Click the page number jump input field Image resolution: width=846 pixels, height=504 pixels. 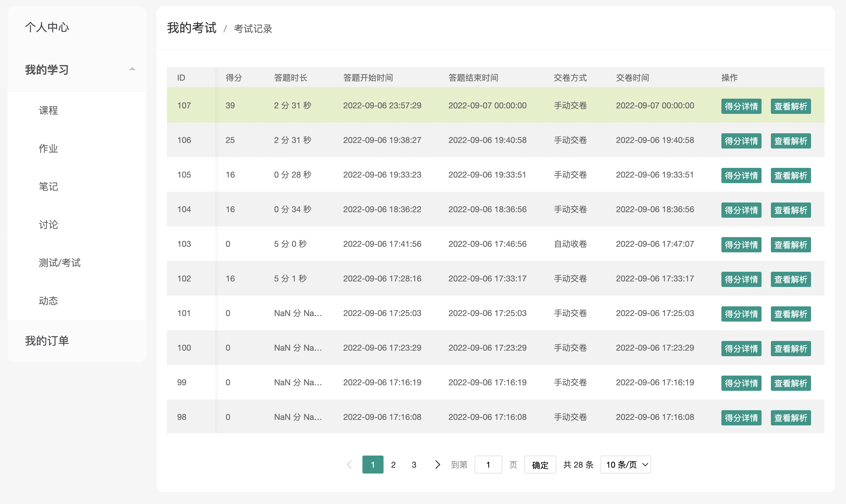488,465
